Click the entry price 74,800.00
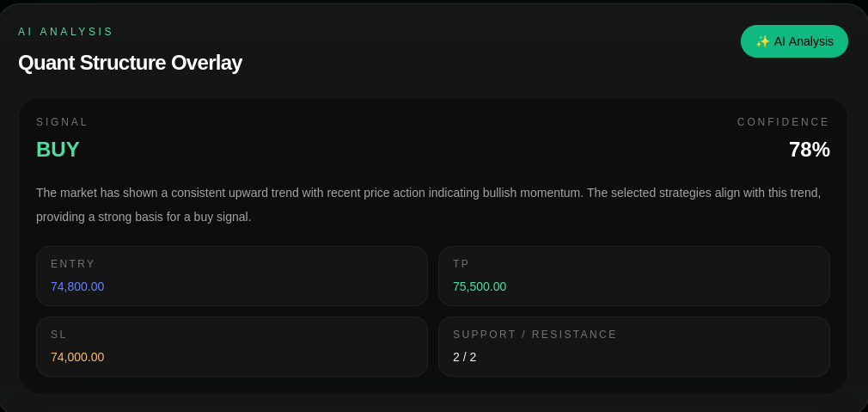The width and height of the screenshot is (868, 412). click(77, 286)
